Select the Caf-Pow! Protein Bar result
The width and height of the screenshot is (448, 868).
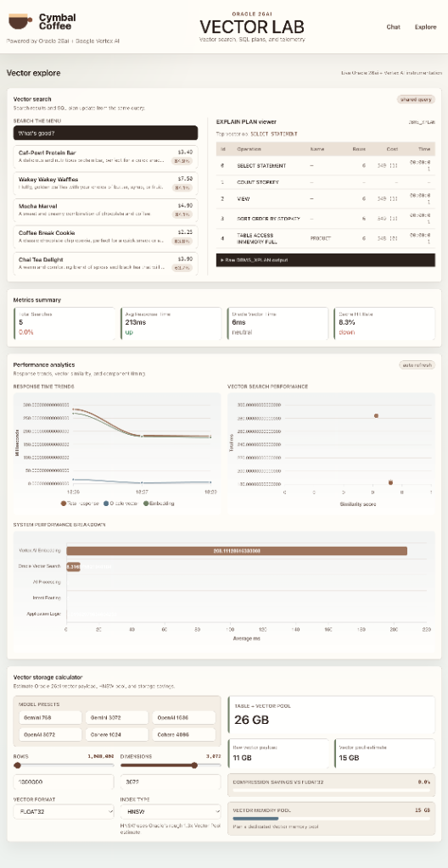click(105, 157)
